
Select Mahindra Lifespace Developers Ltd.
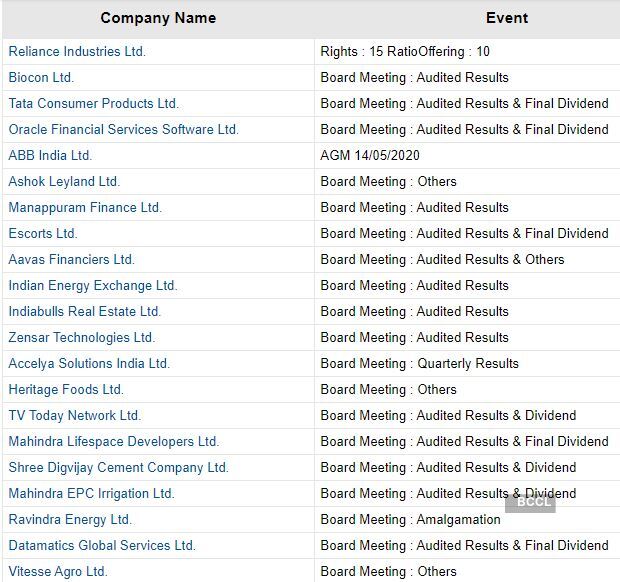114,442
